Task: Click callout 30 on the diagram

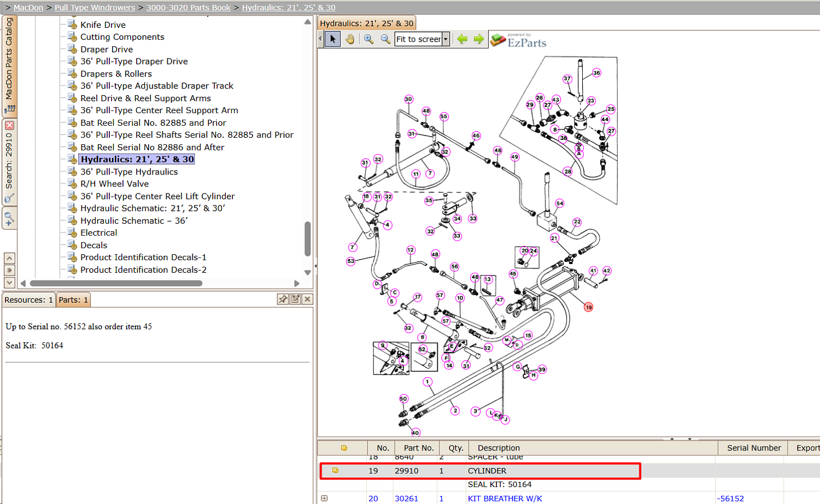Action: click(408, 99)
